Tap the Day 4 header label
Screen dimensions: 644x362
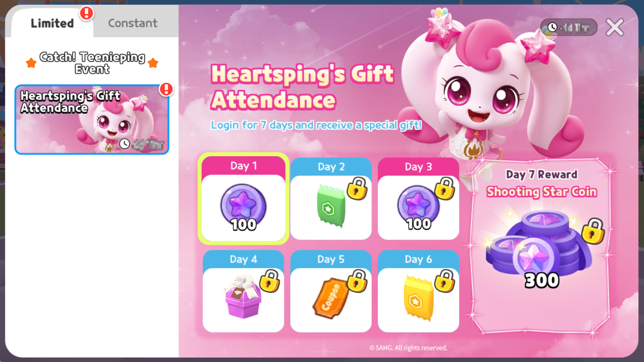[x=243, y=259]
